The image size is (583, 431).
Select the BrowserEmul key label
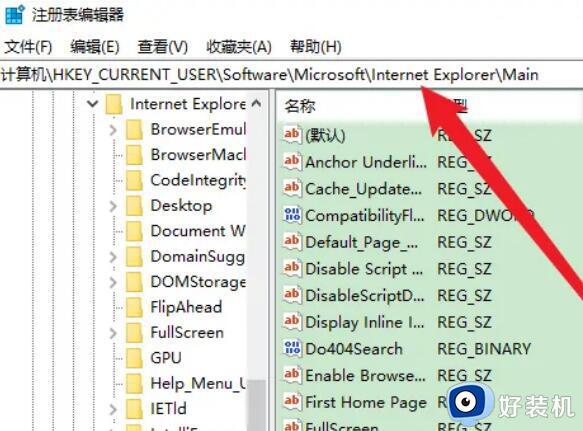(x=198, y=130)
